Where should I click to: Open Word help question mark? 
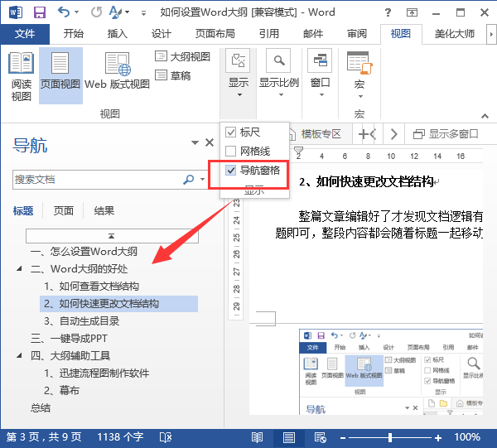point(388,12)
